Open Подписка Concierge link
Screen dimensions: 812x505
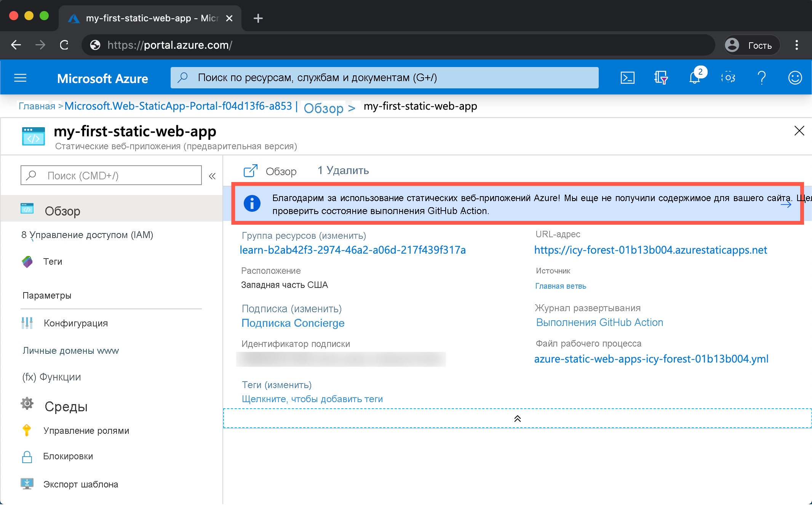click(293, 323)
